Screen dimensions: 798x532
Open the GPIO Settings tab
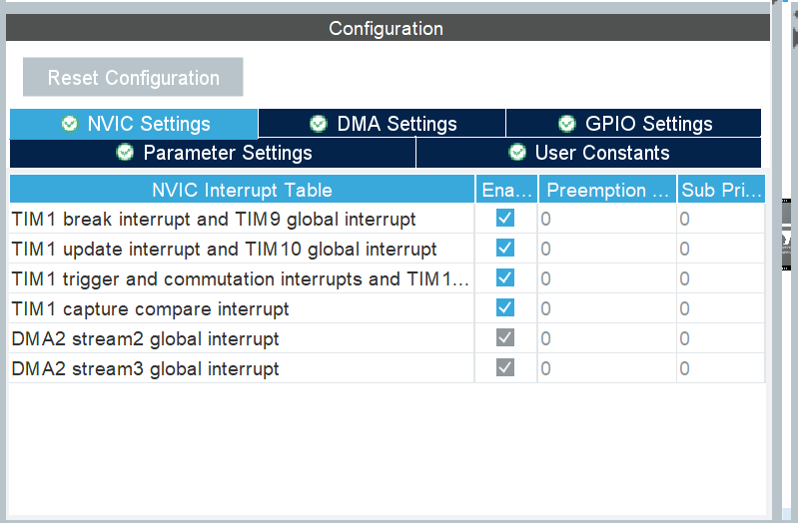[634, 124]
